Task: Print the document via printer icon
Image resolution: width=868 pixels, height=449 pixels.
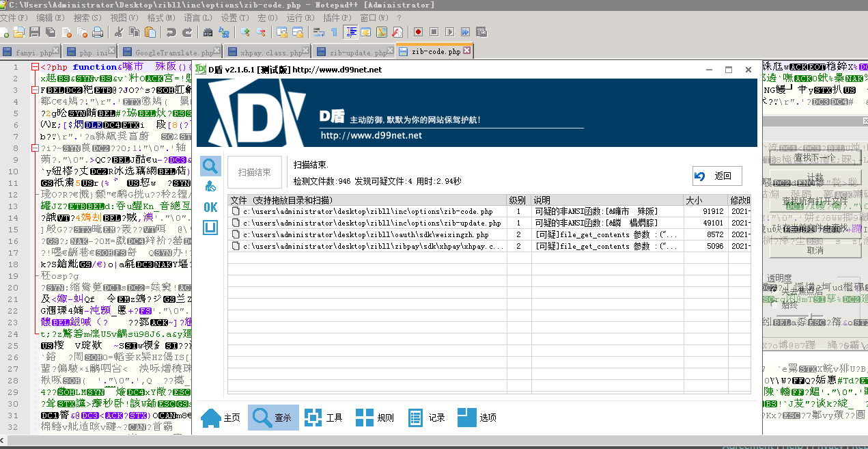Action: 98,32
